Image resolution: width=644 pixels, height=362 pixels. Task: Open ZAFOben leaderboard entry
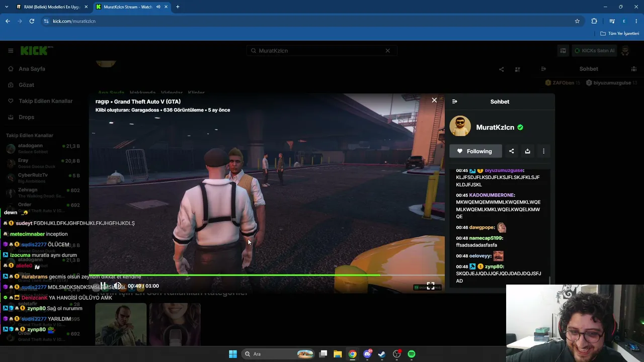(x=562, y=83)
